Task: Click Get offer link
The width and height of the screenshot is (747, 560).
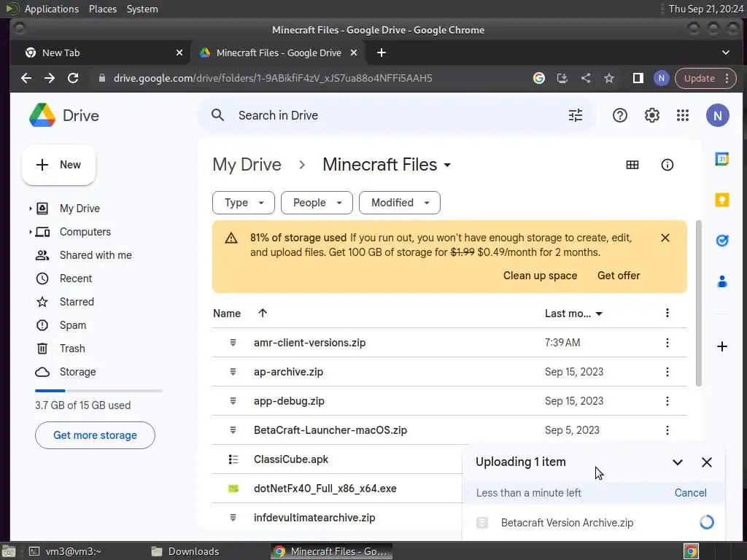Action: (x=619, y=276)
